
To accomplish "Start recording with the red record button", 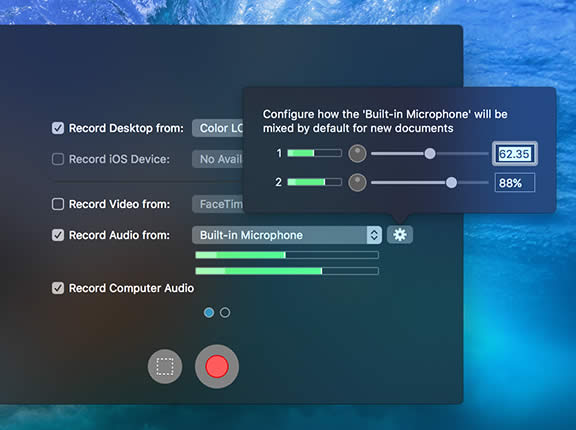I will [x=217, y=366].
